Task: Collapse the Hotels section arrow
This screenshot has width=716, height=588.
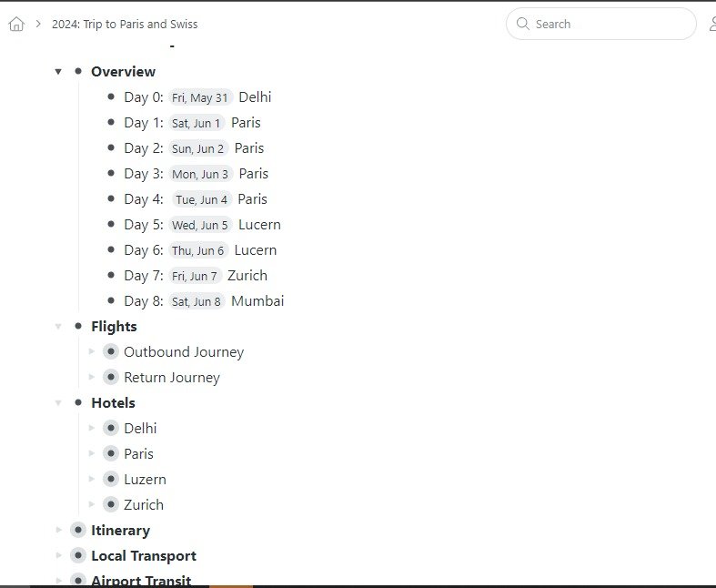Action: coord(58,402)
